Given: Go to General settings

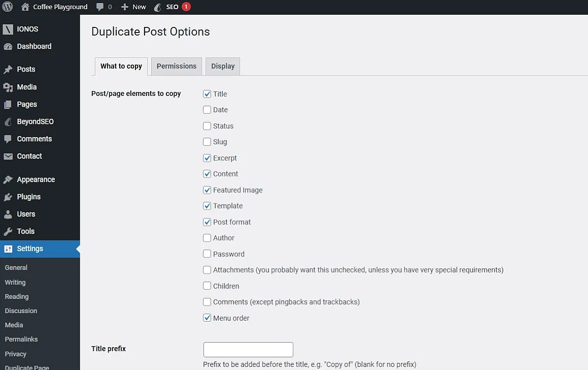Looking at the screenshot, I should coord(16,267).
